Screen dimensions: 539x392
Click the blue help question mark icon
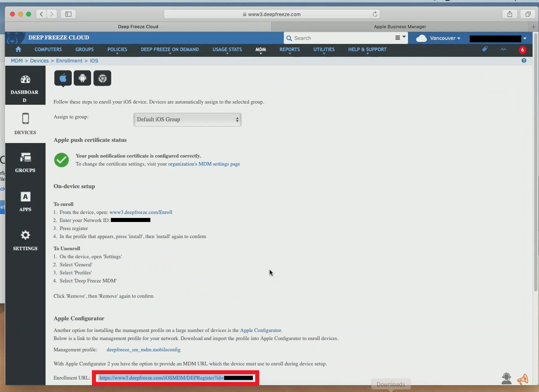(x=524, y=60)
